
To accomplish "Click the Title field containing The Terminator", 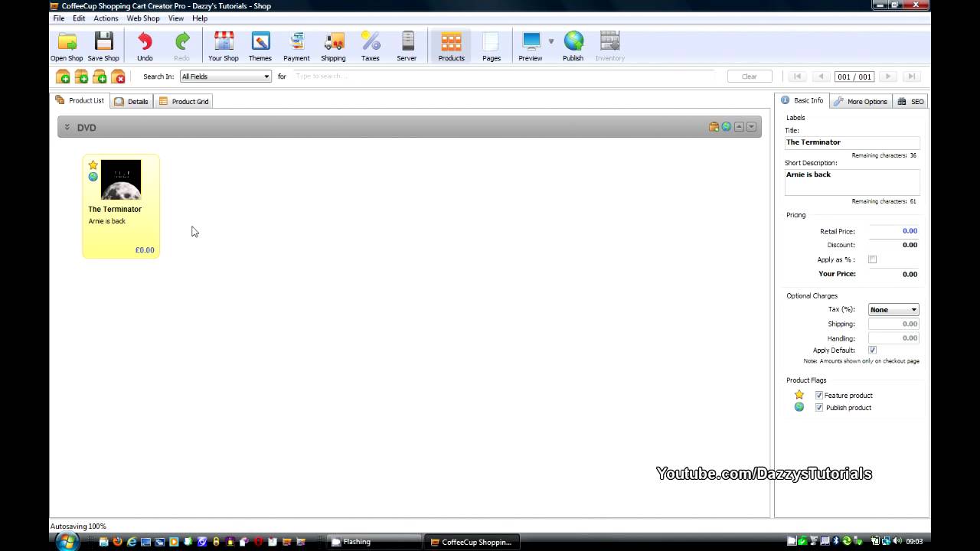I will (852, 142).
